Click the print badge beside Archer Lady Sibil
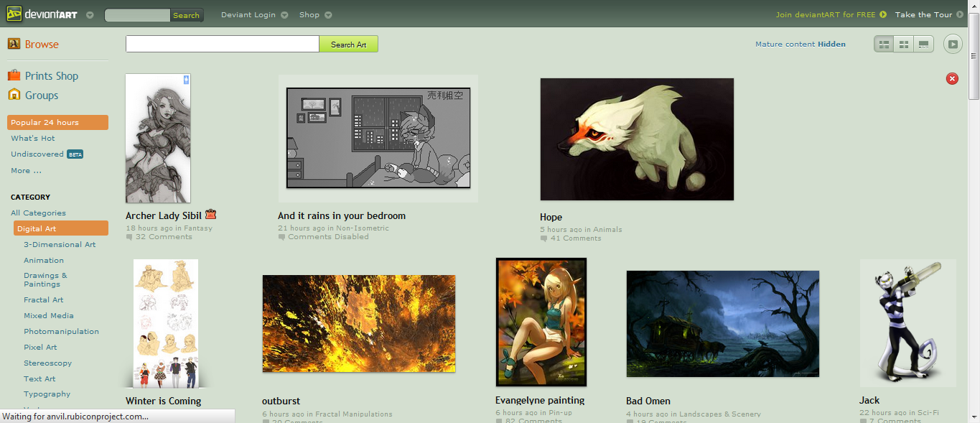 [210, 214]
